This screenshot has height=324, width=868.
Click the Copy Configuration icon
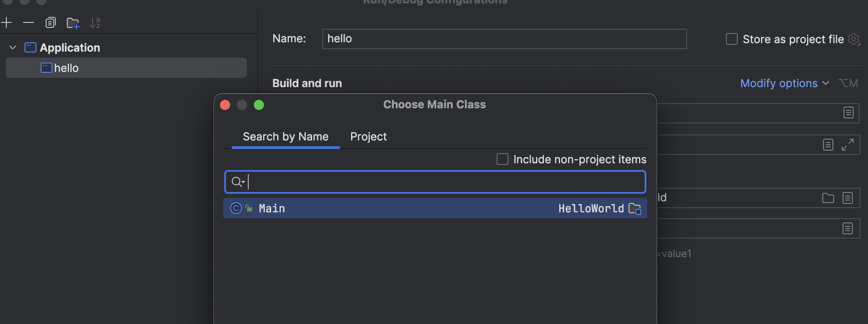pos(50,23)
